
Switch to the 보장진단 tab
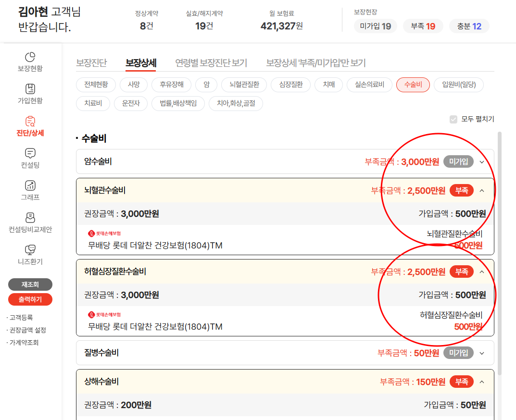pos(91,63)
